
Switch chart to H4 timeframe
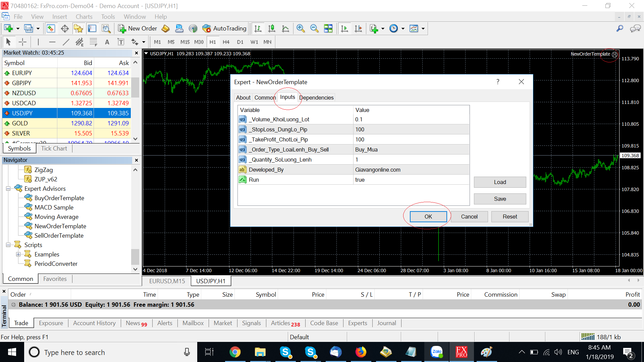point(226,42)
